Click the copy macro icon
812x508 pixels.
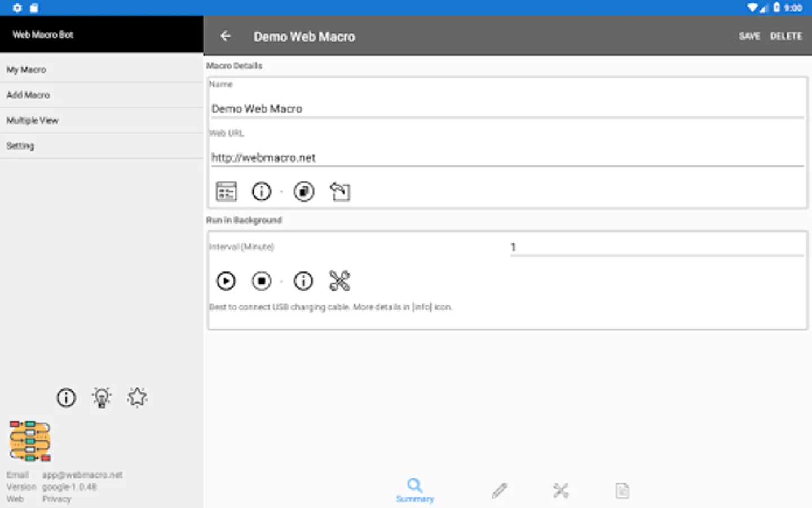(x=304, y=192)
